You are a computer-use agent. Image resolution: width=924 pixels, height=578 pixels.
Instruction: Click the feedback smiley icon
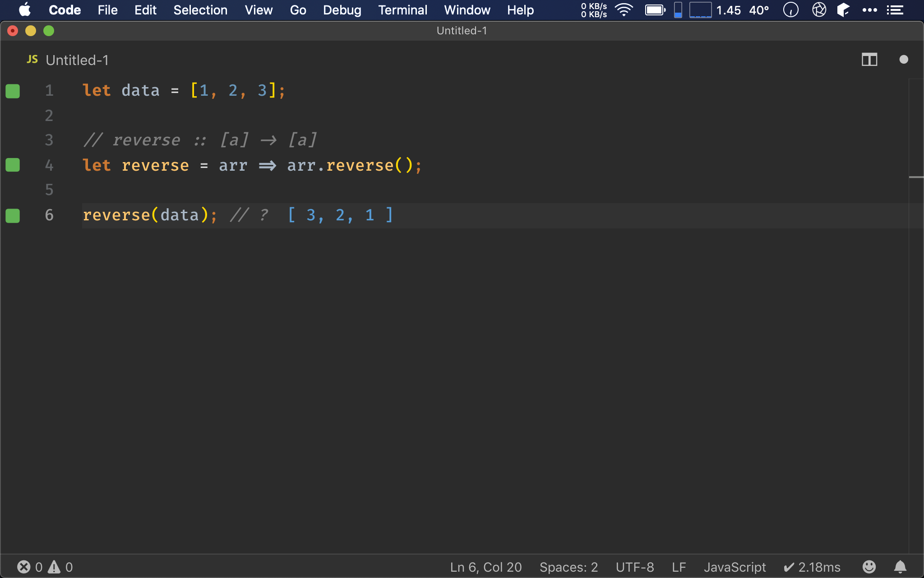pyautogui.click(x=869, y=567)
